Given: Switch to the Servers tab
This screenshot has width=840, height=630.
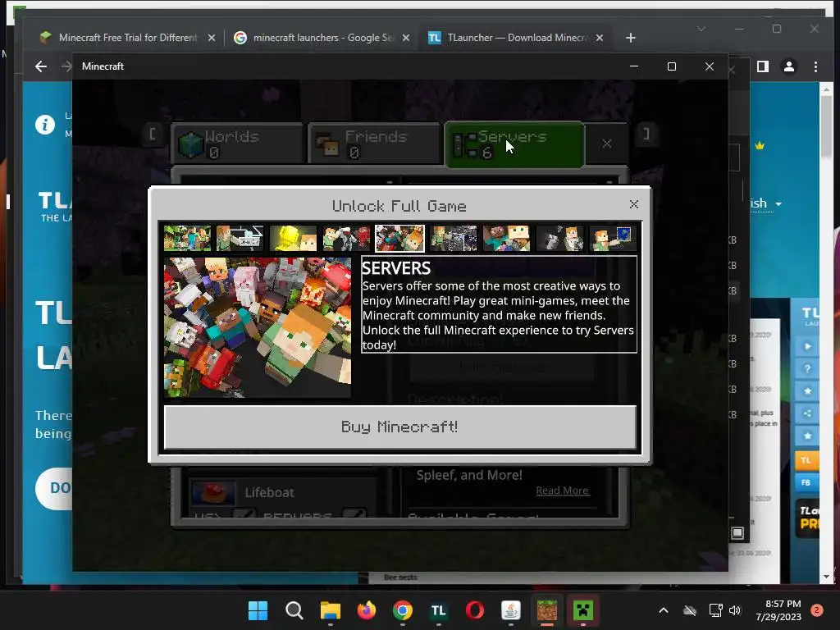Looking at the screenshot, I should pyautogui.click(x=514, y=144).
